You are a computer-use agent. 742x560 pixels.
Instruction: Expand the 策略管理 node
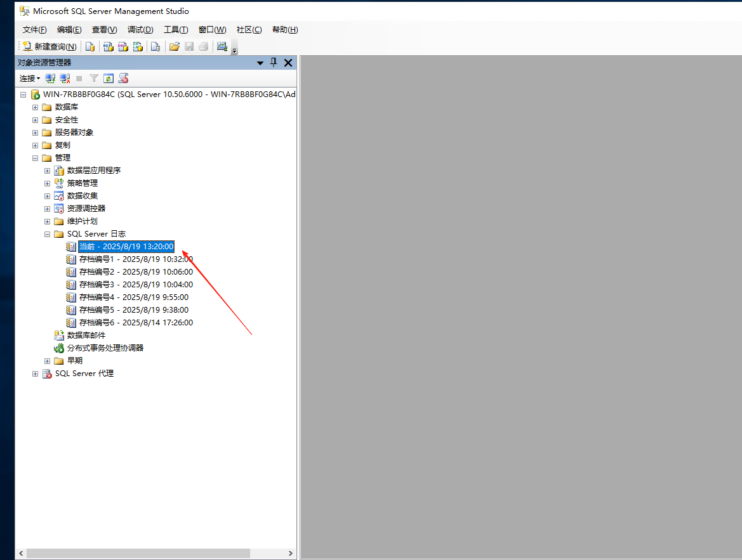(48, 183)
